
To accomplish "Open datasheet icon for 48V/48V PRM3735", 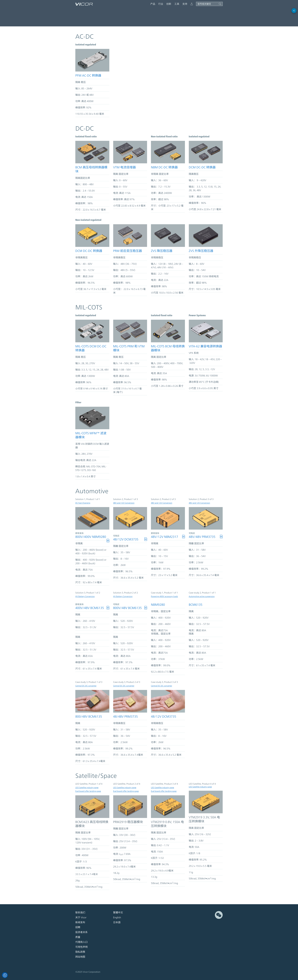I will 221,536.
